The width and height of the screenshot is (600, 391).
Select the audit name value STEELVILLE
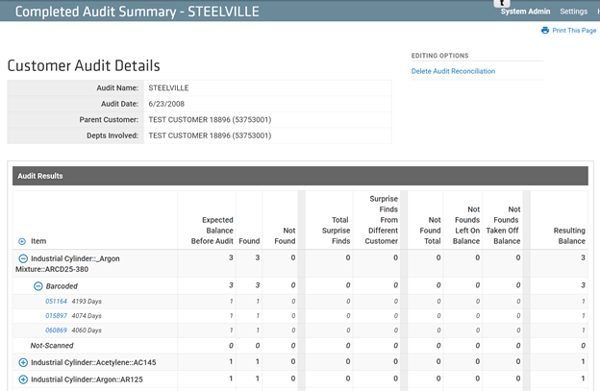click(x=168, y=88)
